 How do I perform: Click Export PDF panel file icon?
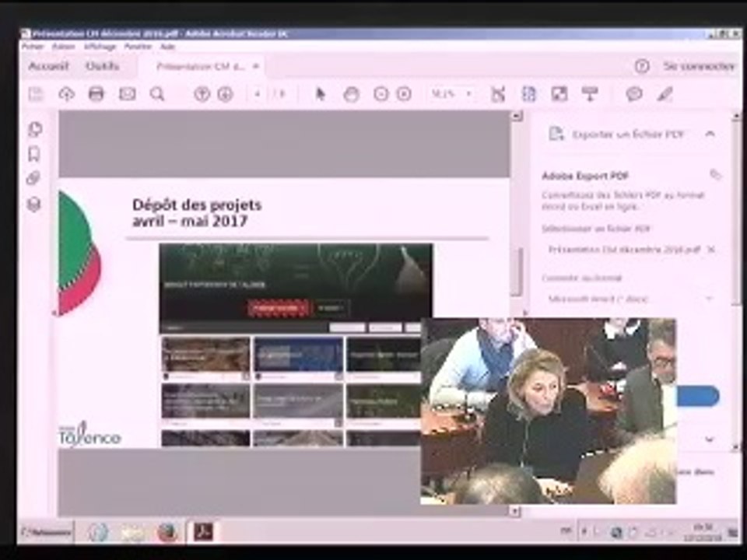tap(556, 134)
